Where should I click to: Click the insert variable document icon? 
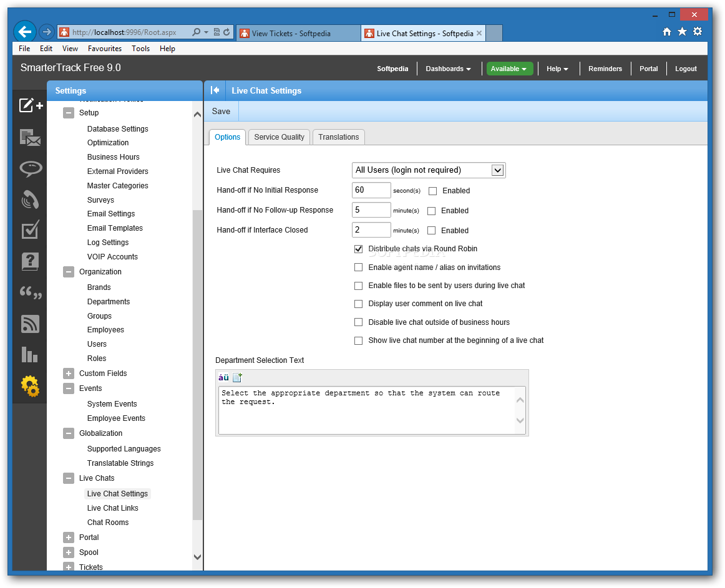pyautogui.click(x=237, y=378)
